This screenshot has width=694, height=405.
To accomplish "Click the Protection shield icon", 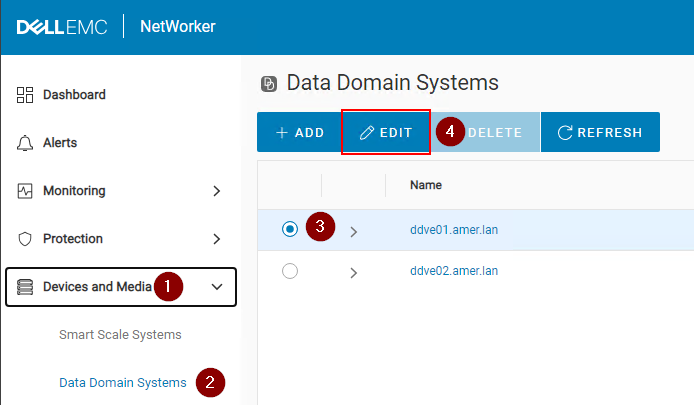I will pyautogui.click(x=25, y=239).
